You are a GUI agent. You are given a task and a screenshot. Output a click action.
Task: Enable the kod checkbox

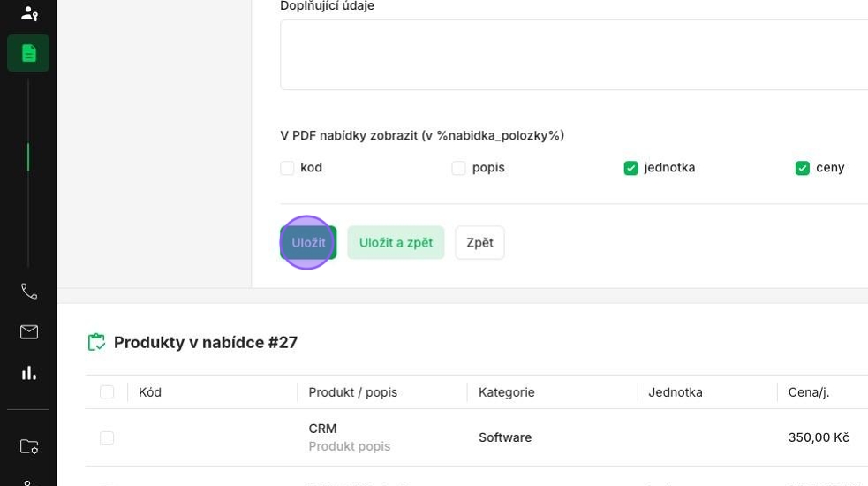point(287,168)
